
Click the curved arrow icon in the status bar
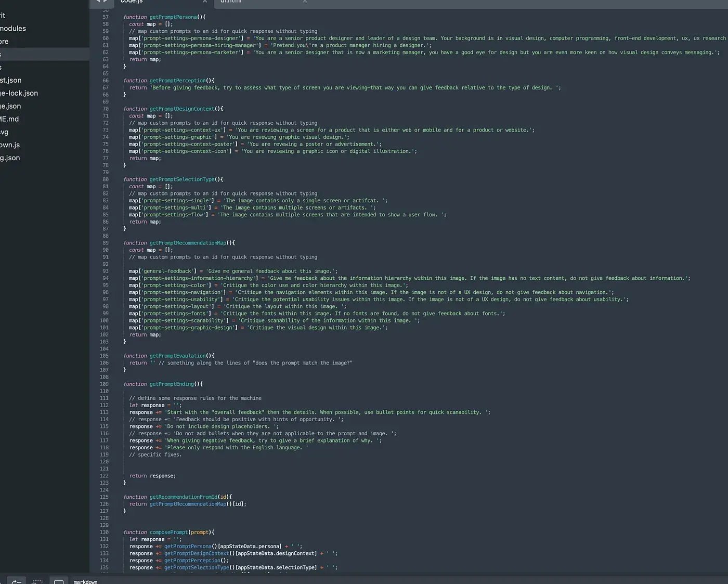coord(16,580)
